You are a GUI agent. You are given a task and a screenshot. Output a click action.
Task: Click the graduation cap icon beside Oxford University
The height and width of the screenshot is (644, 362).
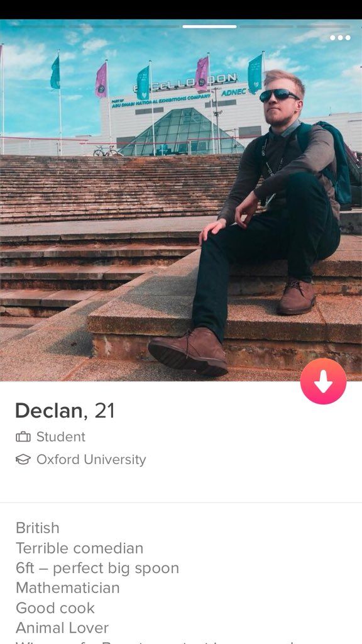point(23,460)
